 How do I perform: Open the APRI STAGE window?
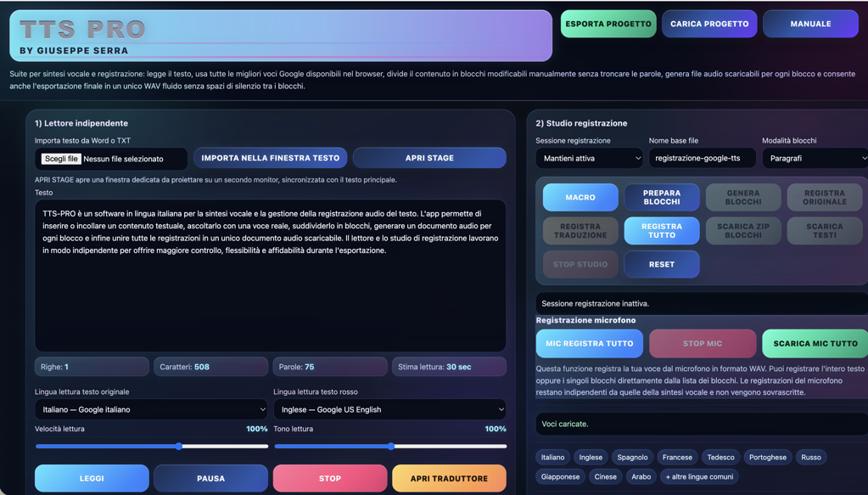point(429,158)
